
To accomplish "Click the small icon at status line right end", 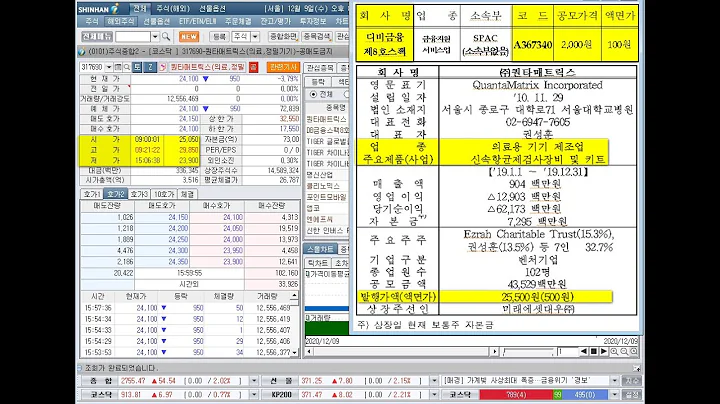I will (x=636, y=368).
